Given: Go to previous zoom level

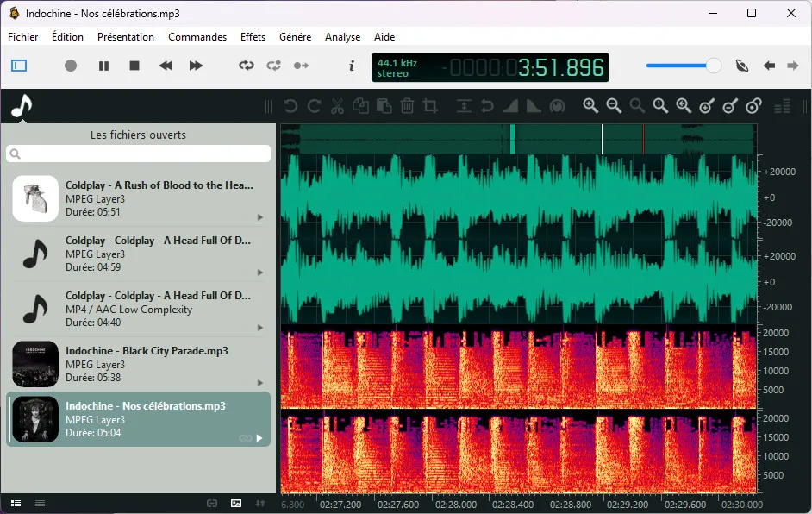Looking at the screenshot, I should pyautogui.click(x=684, y=106).
